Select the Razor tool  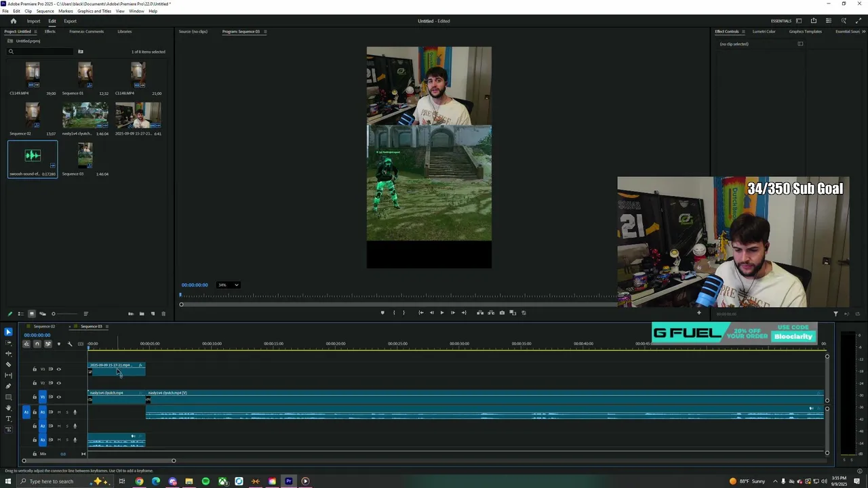tap(8, 365)
